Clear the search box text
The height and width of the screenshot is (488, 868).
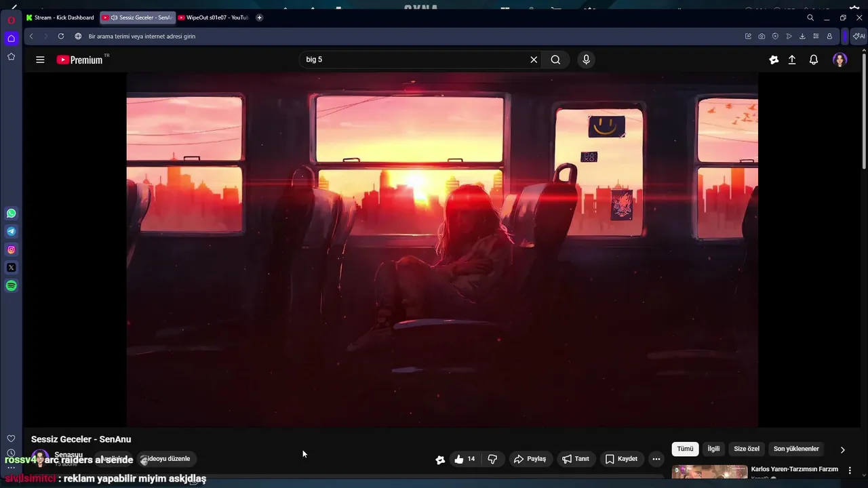click(x=534, y=60)
